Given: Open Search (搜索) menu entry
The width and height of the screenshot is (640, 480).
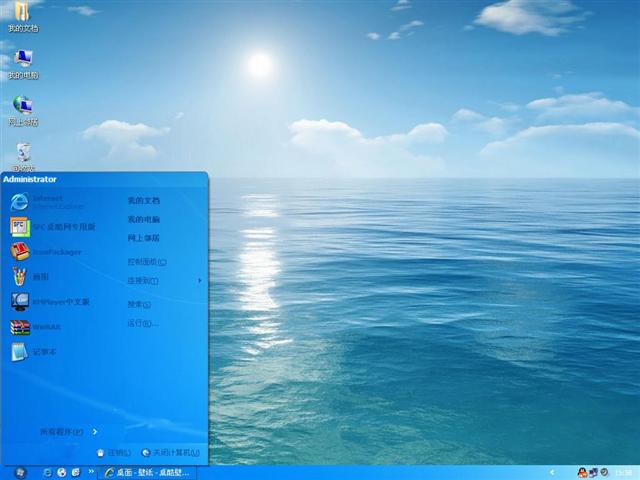Looking at the screenshot, I should [x=139, y=304].
